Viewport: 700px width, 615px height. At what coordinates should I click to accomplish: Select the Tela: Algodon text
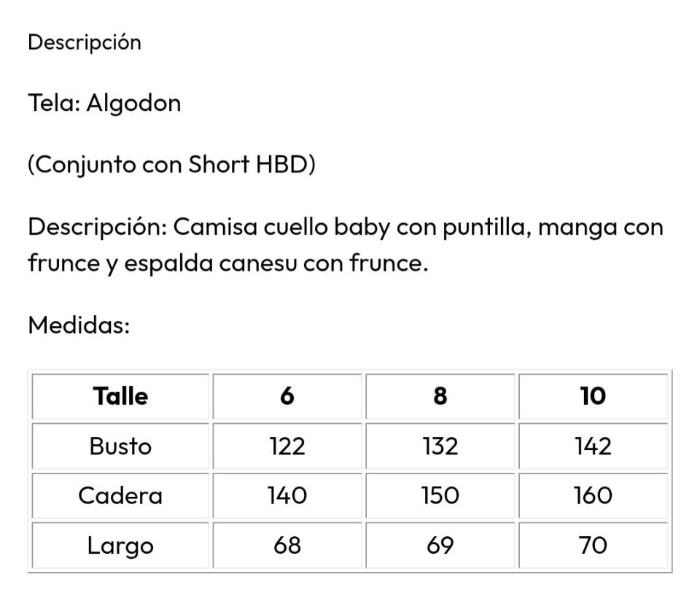click(x=104, y=104)
